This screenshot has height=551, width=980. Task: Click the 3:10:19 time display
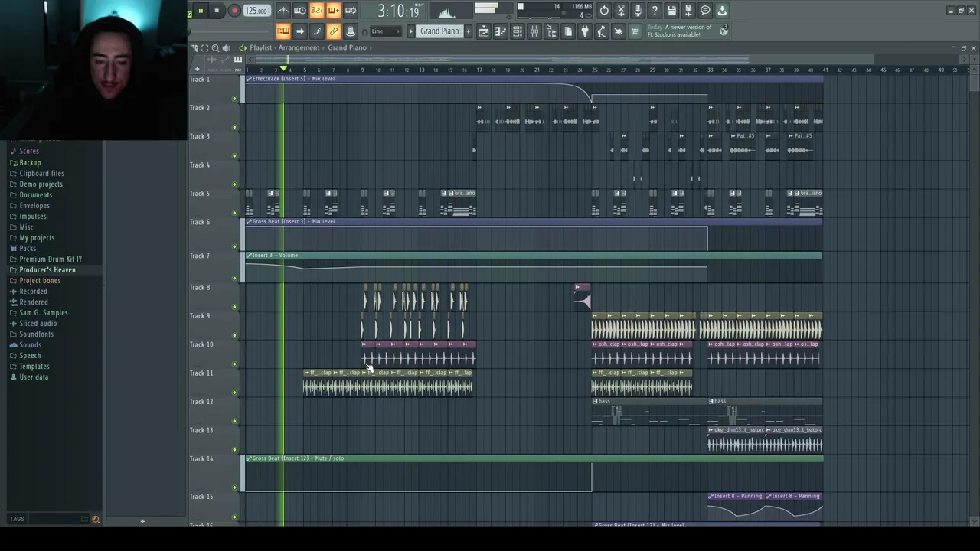click(398, 11)
